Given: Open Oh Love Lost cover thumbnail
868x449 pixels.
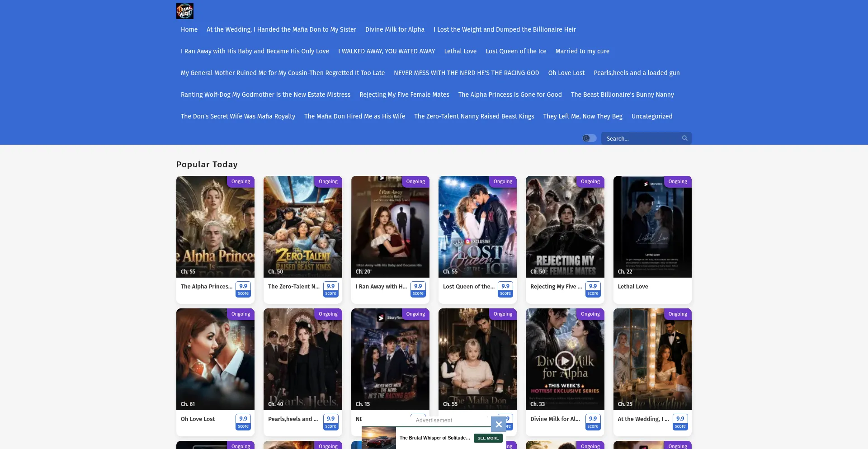Looking at the screenshot, I should click(215, 359).
